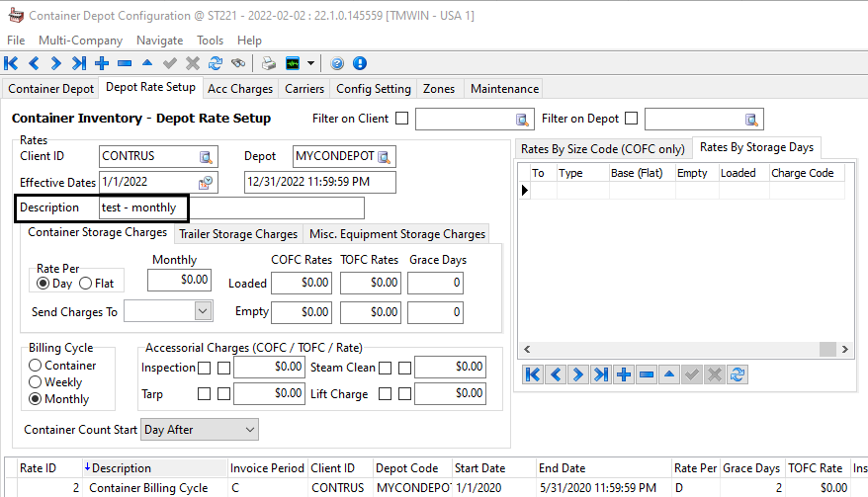
Task: Click the binoculars find icon
Action: click(238, 63)
